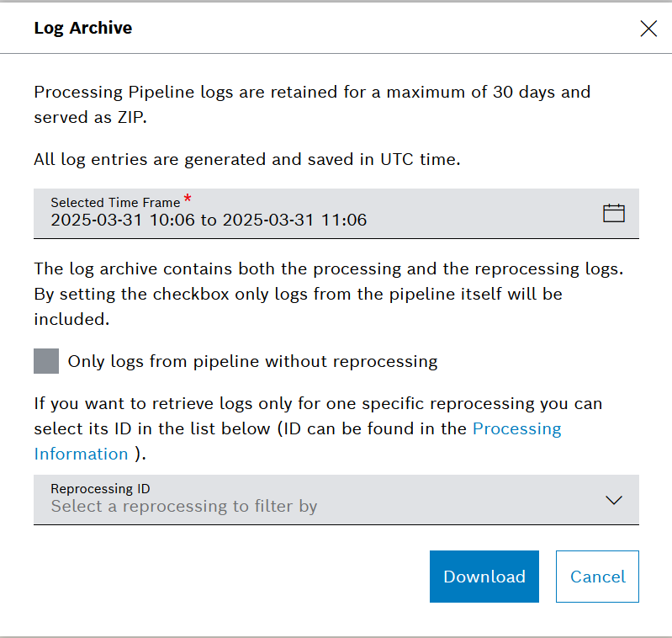Click the 'Log Archive' dialog title
Screen dimensions: 672x638
pos(83,29)
